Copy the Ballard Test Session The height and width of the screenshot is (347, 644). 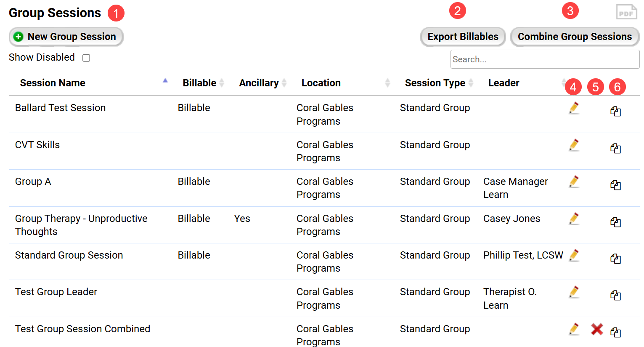[x=615, y=111]
